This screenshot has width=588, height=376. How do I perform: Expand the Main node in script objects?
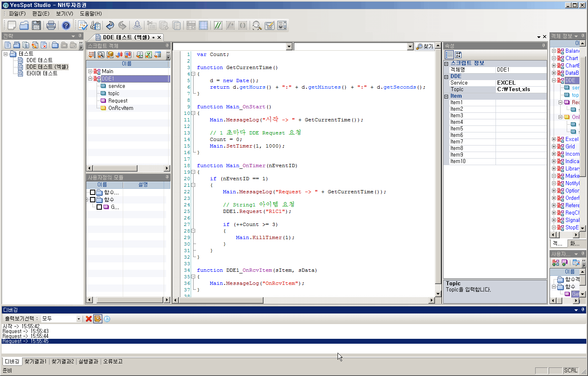(90, 72)
